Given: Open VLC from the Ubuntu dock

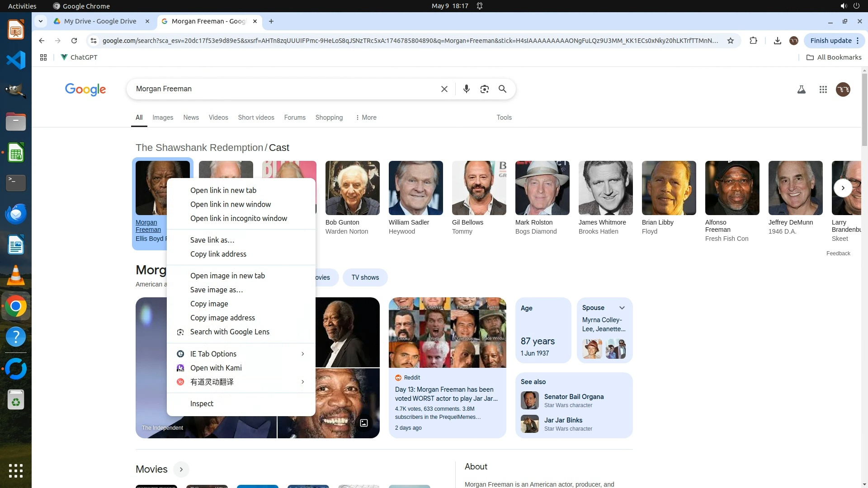Looking at the screenshot, I should (16, 275).
